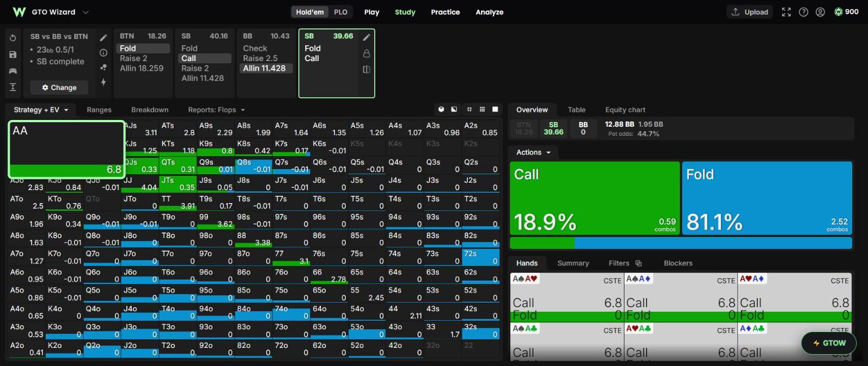Select the nine-dot grid view option
The height and width of the screenshot is (366, 868).
pyautogui.click(x=482, y=109)
